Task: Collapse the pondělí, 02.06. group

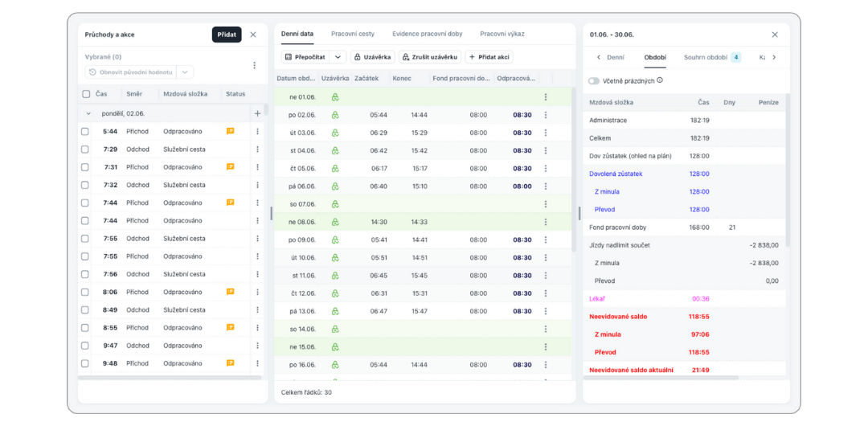Action: pyautogui.click(x=88, y=114)
